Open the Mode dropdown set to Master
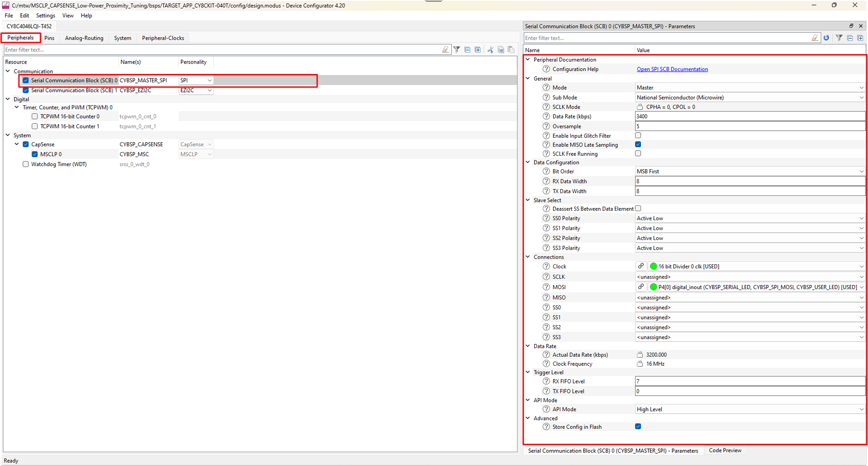 tap(750, 88)
